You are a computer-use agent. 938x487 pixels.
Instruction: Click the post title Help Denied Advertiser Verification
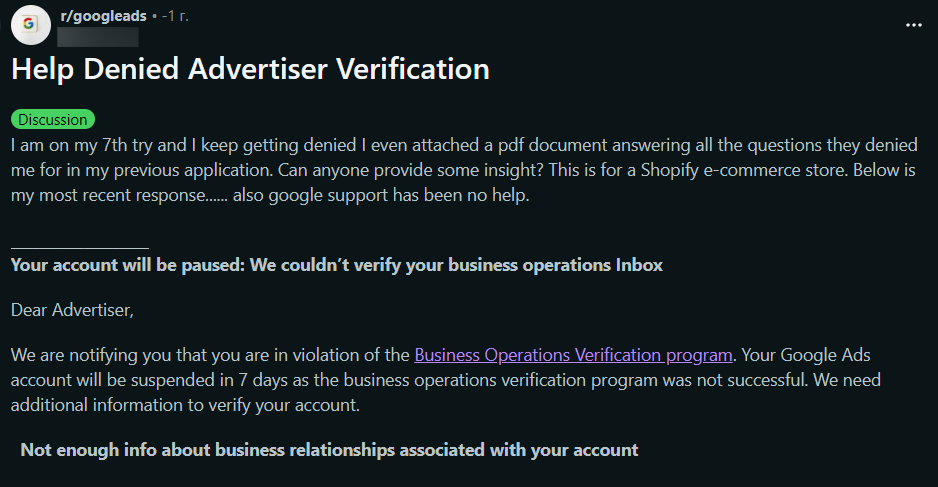(x=250, y=69)
